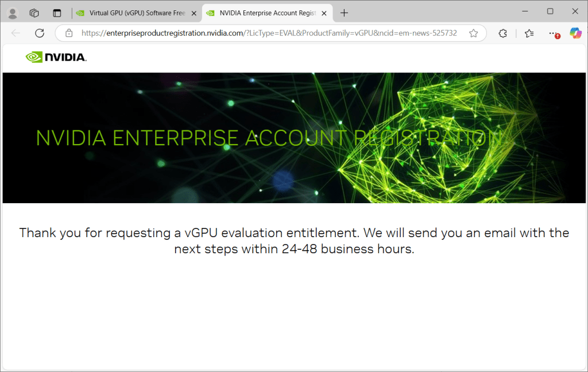Viewport: 588px width, 372px height.
Task: Click the tab actions menu icon
Action: tap(57, 13)
